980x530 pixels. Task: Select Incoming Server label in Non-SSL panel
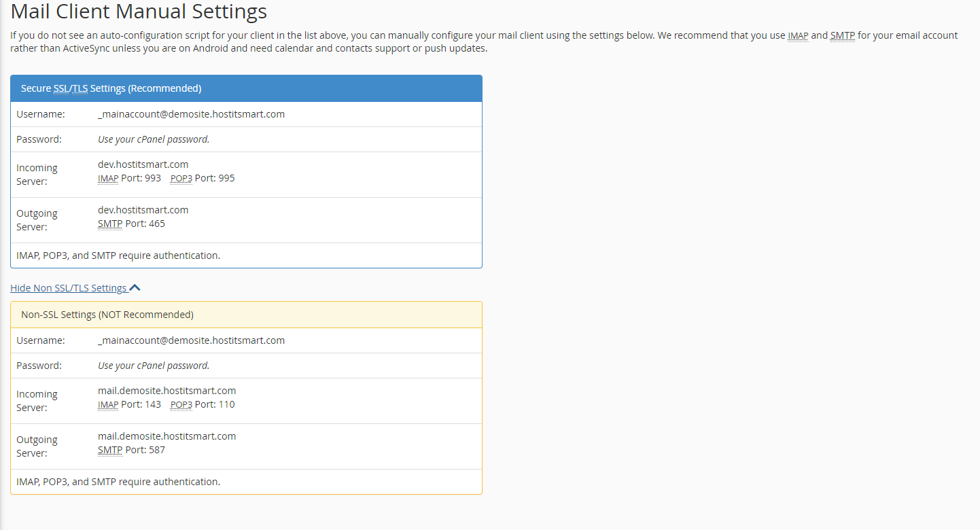37,401
